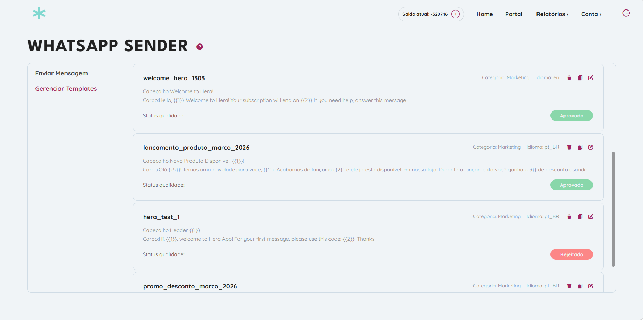Click 'Idioma: en' on welcome_hera_1303
Viewport: 644px width, 320px height.
point(547,77)
